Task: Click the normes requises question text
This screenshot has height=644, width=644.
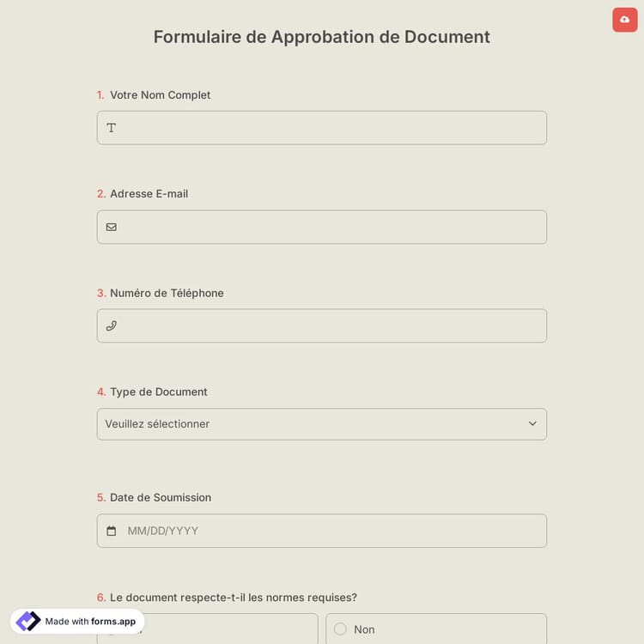Action: pyautogui.click(x=233, y=598)
